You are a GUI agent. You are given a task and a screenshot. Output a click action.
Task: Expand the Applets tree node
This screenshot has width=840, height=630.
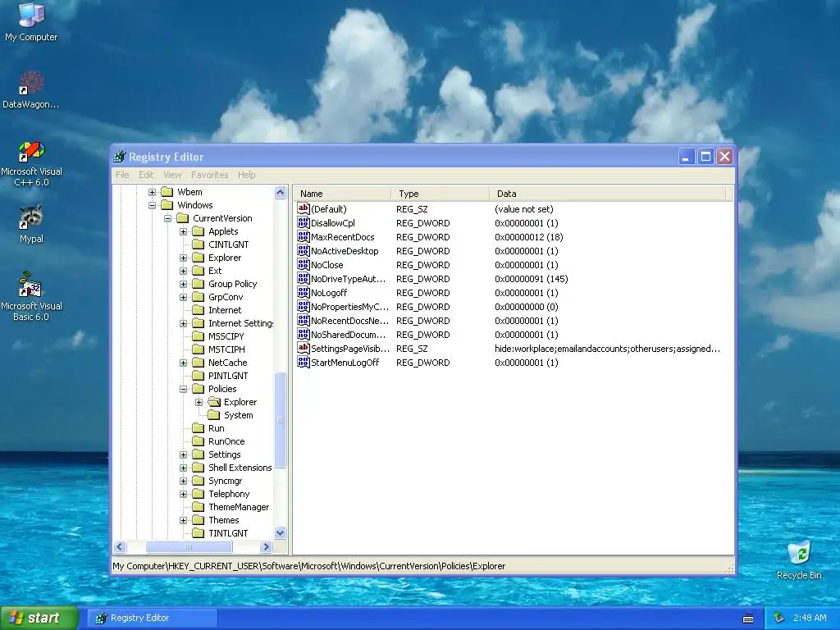click(183, 231)
